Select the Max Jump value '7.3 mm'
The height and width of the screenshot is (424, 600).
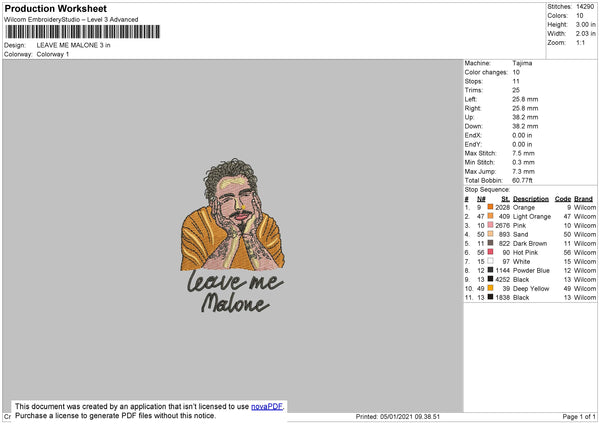[523, 171]
